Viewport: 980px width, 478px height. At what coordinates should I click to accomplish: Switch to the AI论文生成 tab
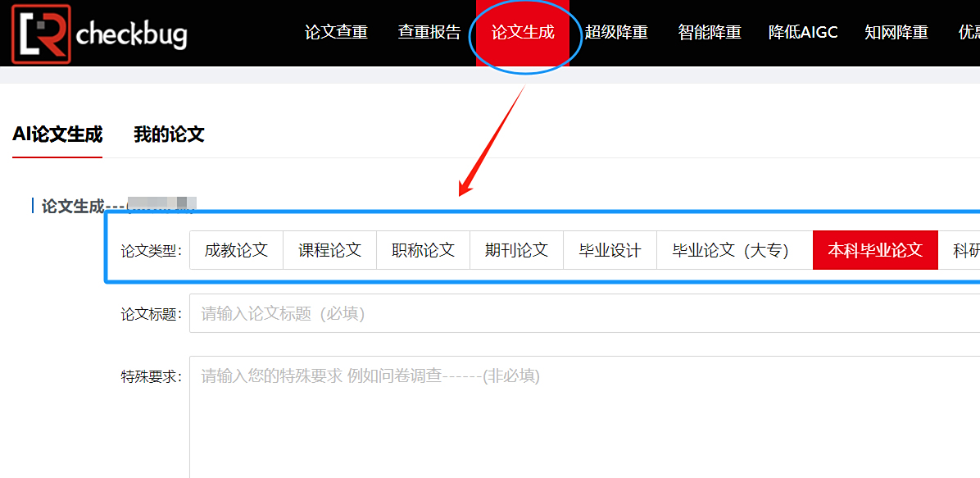click(x=57, y=134)
